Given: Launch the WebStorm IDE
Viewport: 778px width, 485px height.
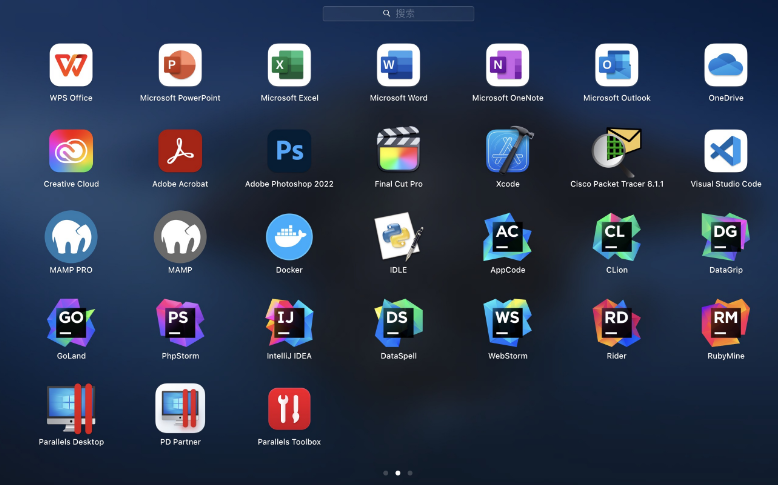Looking at the screenshot, I should coord(508,323).
